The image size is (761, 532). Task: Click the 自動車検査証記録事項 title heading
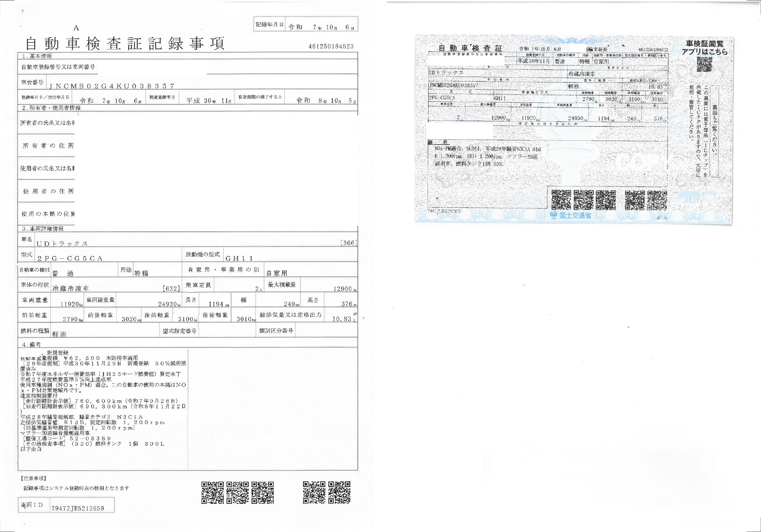click(125, 44)
